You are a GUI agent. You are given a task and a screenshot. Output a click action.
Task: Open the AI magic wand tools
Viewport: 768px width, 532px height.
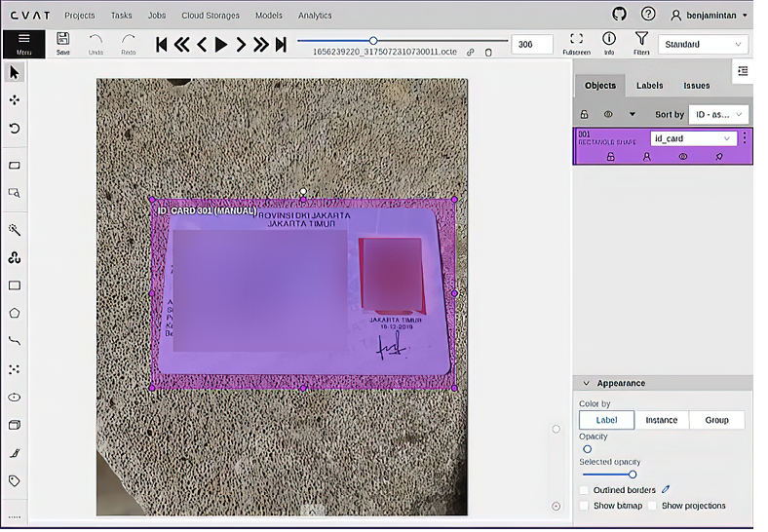[x=15, y=230]
